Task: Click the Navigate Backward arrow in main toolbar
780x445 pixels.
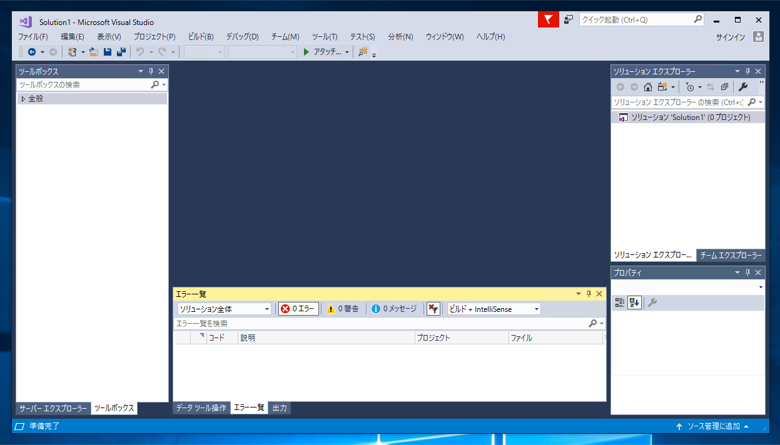Action: tap(32, 52)
